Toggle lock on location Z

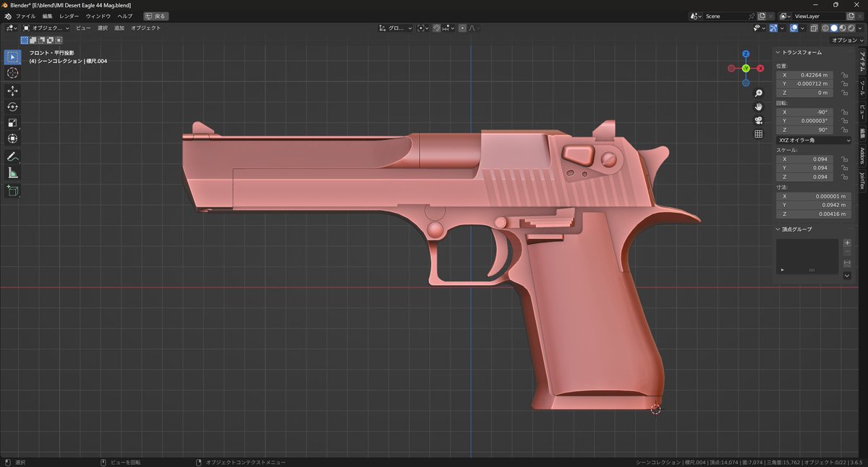click(845, 93)
